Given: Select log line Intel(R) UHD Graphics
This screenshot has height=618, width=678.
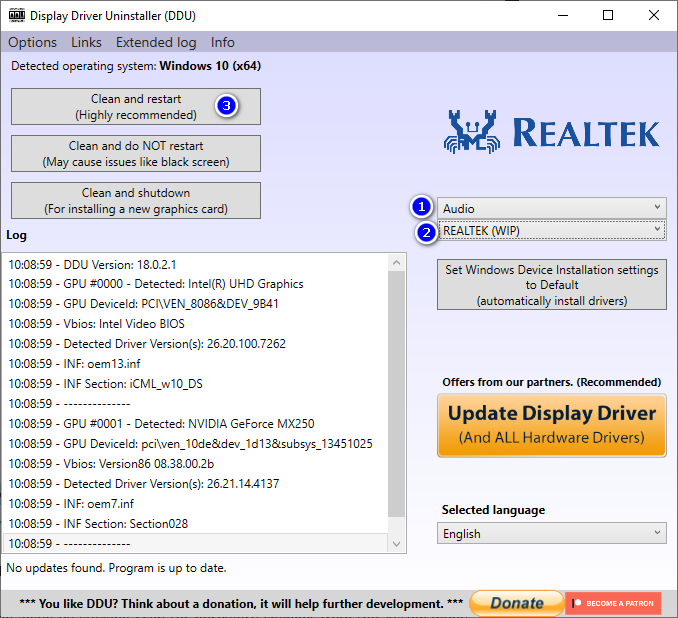Looking at the screenshot, I should (x=195, y=284).
